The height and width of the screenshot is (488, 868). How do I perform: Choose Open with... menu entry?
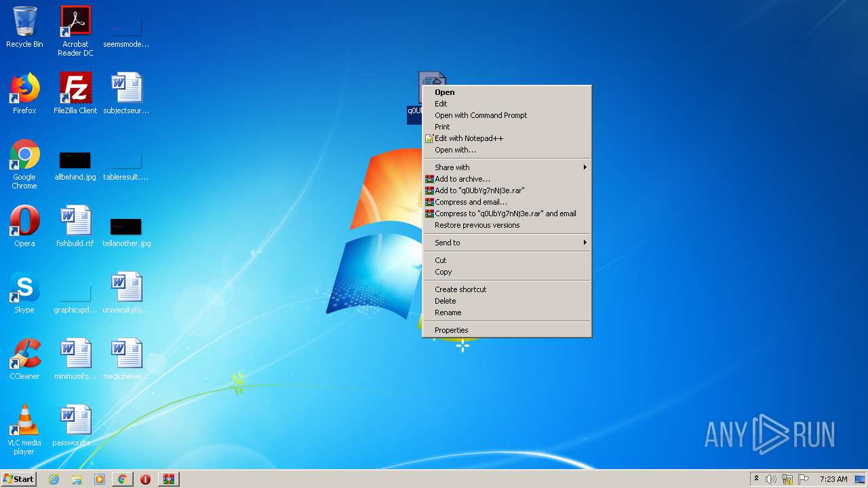click(x=507, y=150)
